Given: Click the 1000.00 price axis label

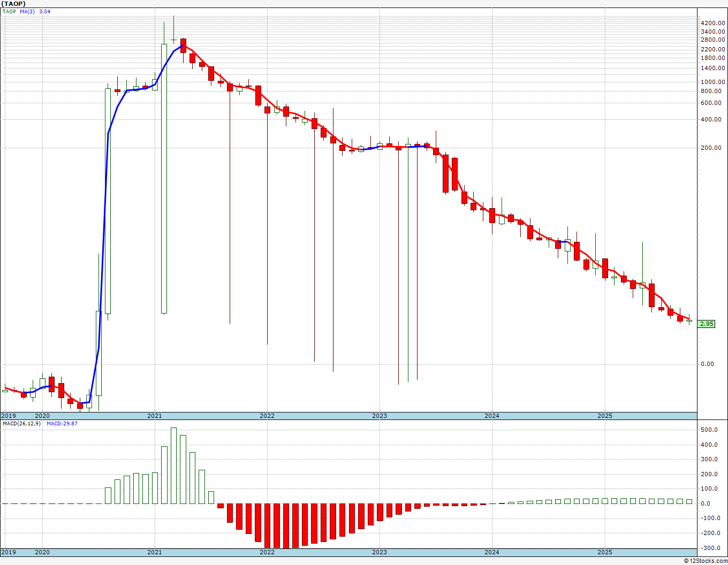Looking at the screenshot, I should (x=713, y=82).
